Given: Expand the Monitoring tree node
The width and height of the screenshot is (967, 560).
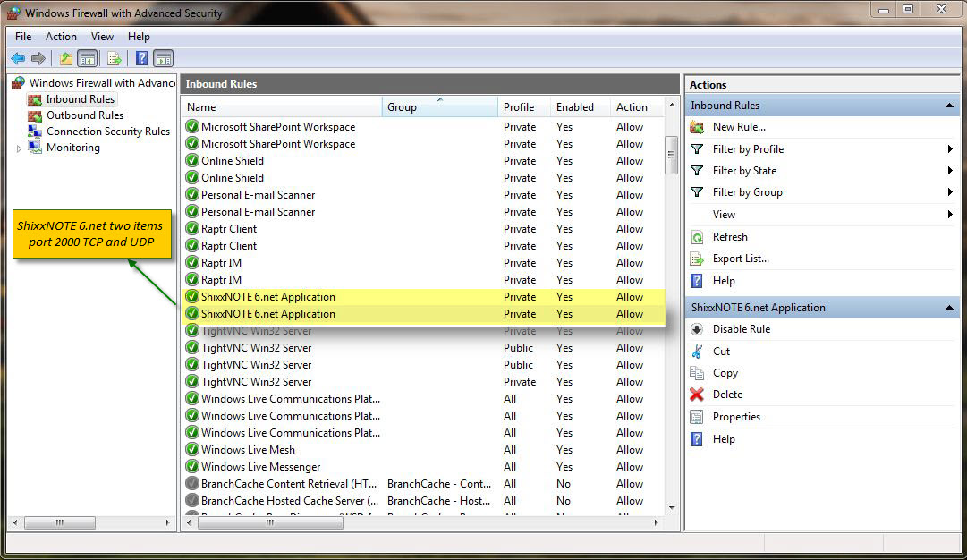Looking at the screenshot, I should click(19, 148).
